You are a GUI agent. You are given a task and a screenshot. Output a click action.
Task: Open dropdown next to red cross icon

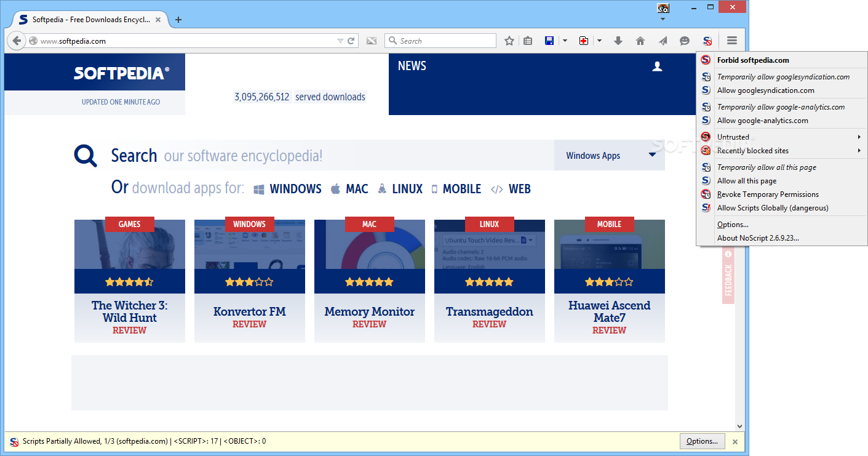point(599,41)
